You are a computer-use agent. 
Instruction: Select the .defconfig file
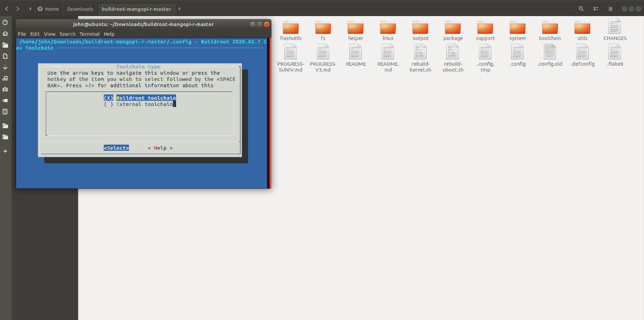pyautogui.click(x=582, y=56)
